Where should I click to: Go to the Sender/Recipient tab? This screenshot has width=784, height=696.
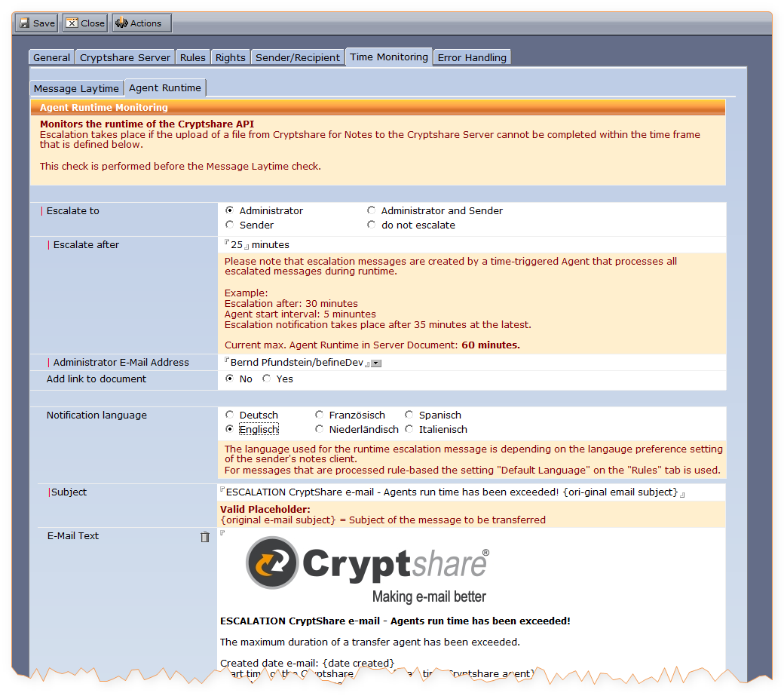pos(298,57)
